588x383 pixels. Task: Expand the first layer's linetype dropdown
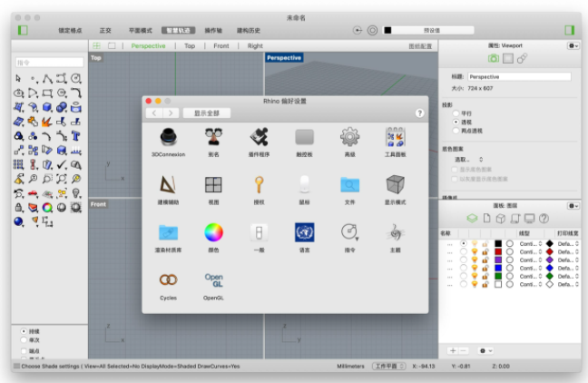pos(528,243)
